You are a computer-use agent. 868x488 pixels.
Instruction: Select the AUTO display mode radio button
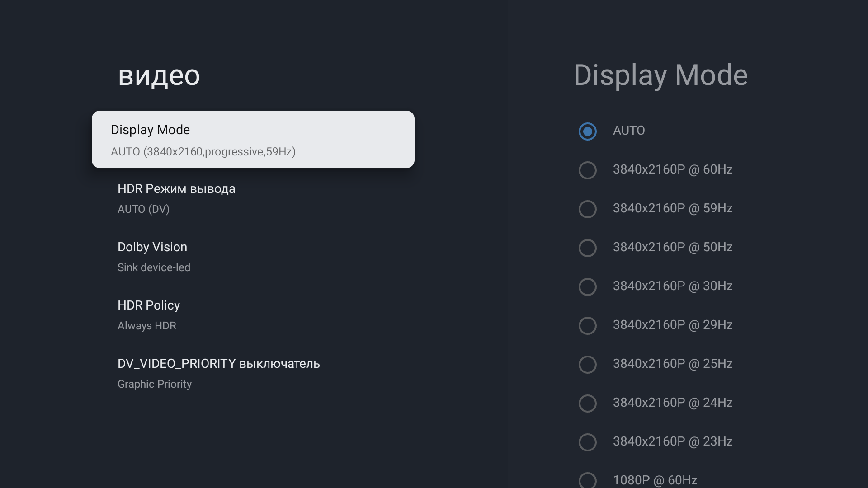587,131
